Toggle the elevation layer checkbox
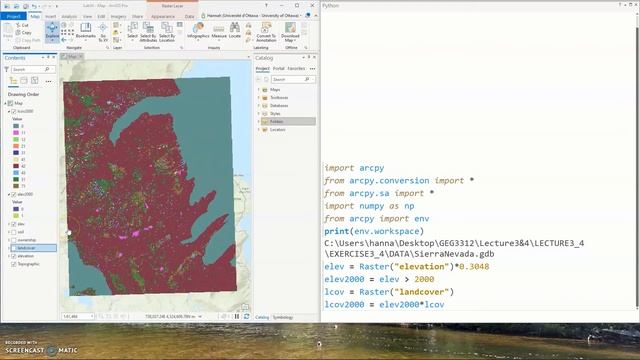Image resolution: width=640 pixels, height=360 pixels. 13,256
